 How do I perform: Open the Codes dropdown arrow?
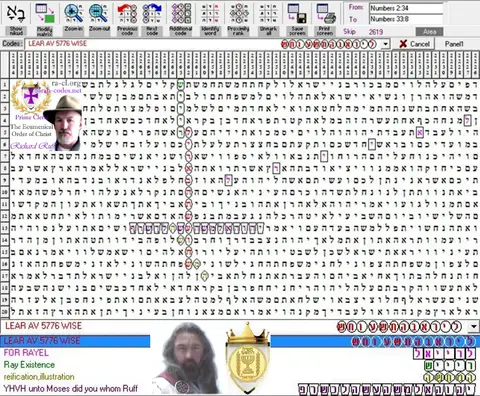click(386, 44)
